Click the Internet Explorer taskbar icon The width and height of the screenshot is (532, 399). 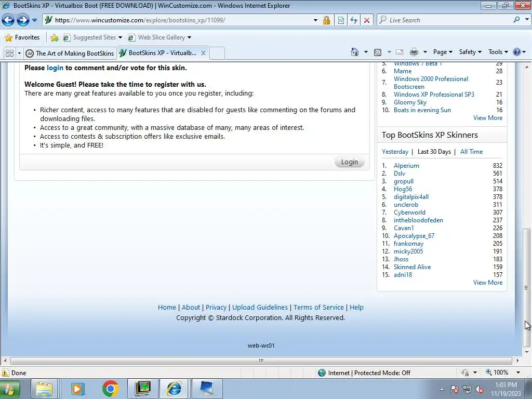(175, 389)
